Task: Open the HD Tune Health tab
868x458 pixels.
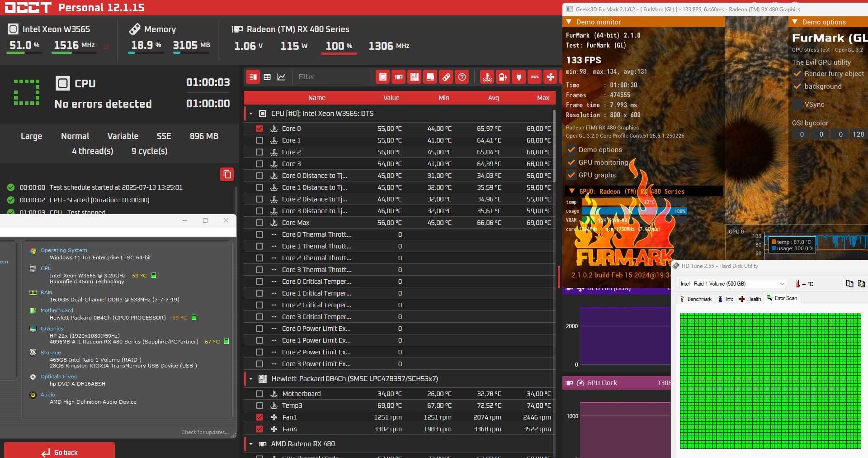Action: pos(750,299)
